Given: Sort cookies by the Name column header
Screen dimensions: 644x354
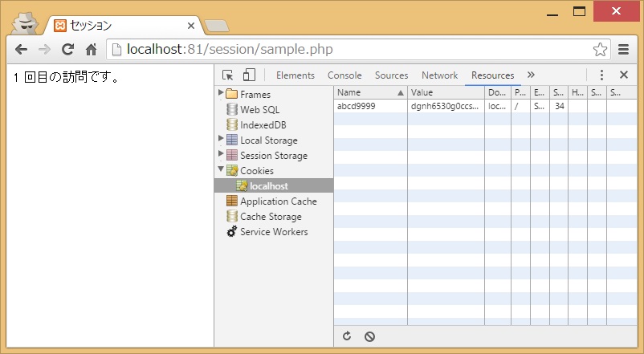Looking at the screenshot, I should click(370, 93).
